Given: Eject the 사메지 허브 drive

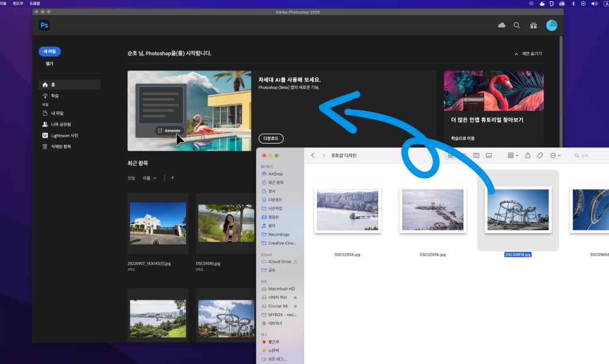Looking at the screenshot, I should pos(295,298).
